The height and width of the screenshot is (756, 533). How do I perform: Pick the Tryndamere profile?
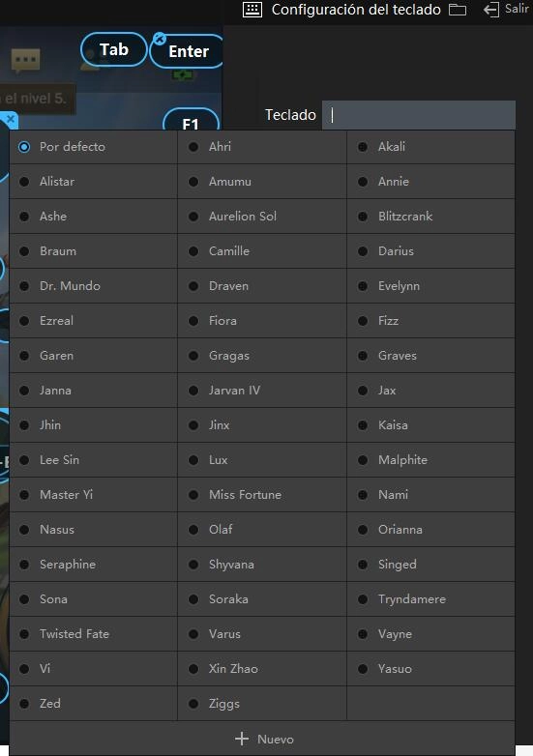(430, 598)
